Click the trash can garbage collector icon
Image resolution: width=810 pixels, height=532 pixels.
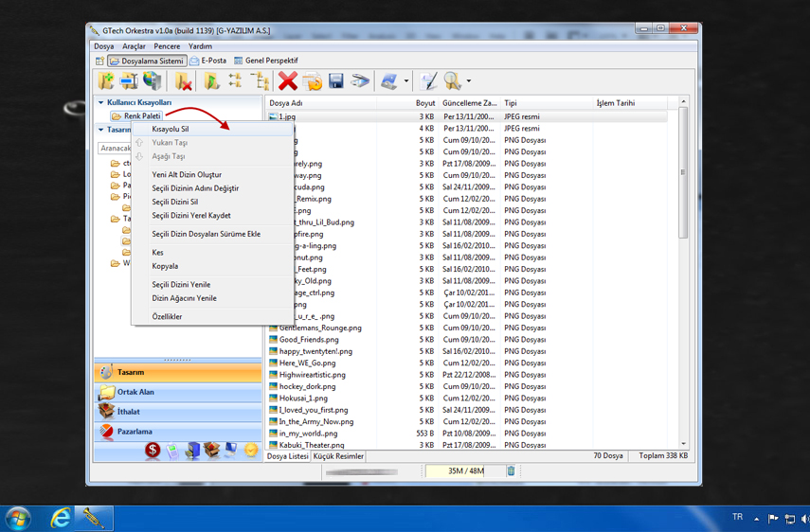coord(511,470)
